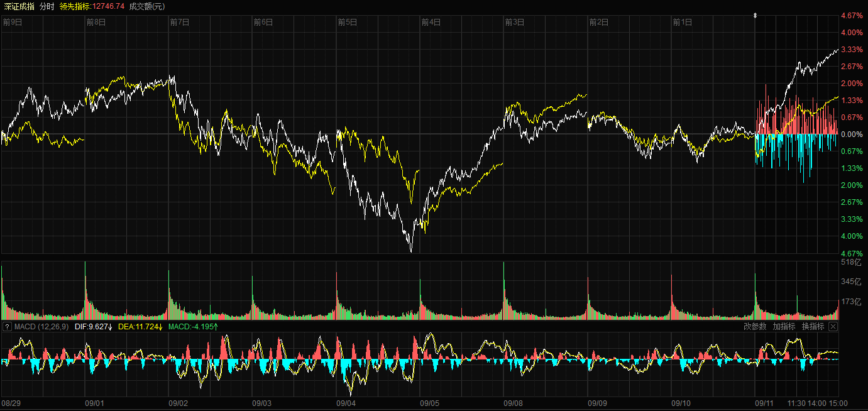This screenshot has height=411, width=868.
Task: Close the MACD indicator panel
Action: click(x=833, y=327)
